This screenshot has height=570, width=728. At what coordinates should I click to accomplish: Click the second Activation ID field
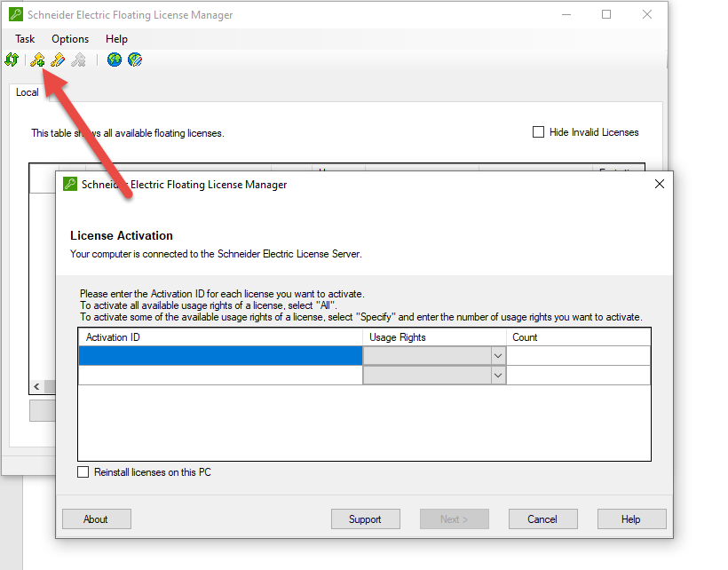(220, 375)
